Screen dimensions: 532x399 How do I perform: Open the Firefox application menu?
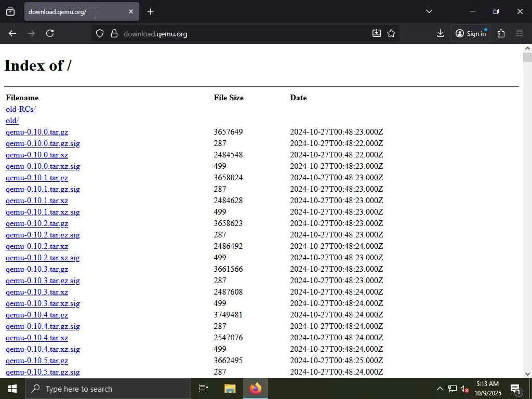(x=520, y=33)
